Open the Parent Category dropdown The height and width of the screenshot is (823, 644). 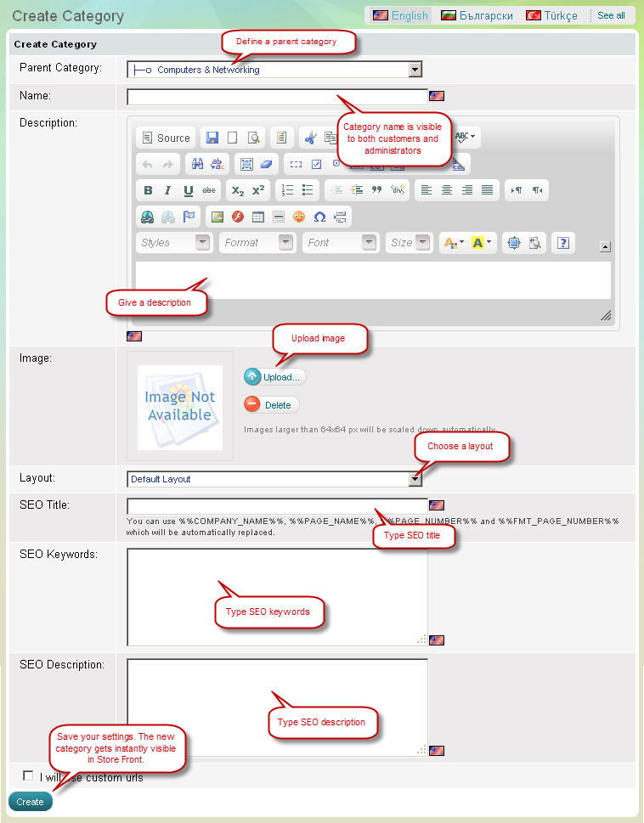(415, 70)
